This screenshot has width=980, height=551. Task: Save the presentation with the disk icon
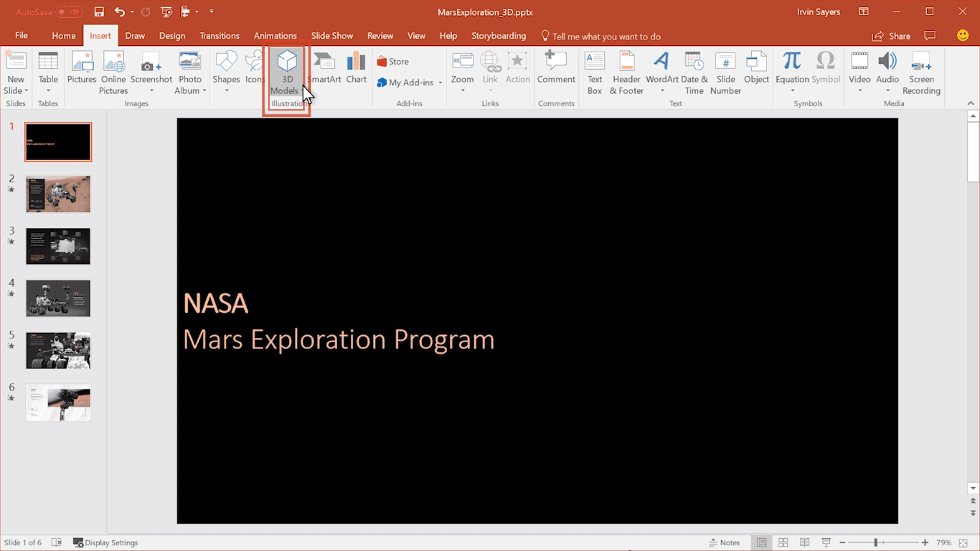coord(99,12)
